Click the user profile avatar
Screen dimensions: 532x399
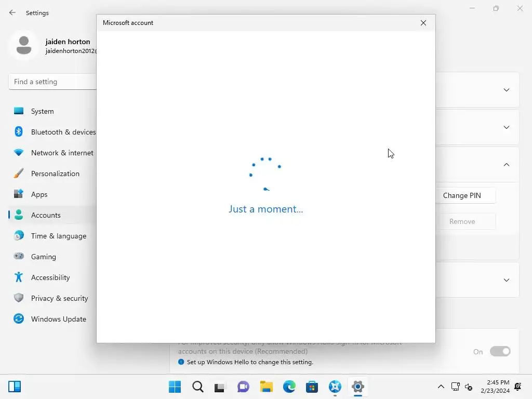pos(24,46)
